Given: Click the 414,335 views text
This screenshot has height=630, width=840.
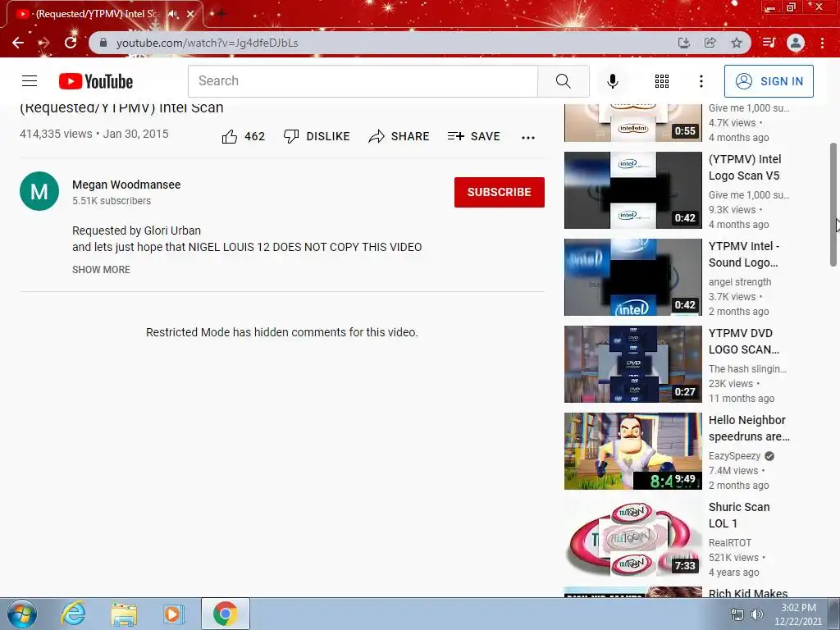Looking at the screenshot, I should pos(56,134).
